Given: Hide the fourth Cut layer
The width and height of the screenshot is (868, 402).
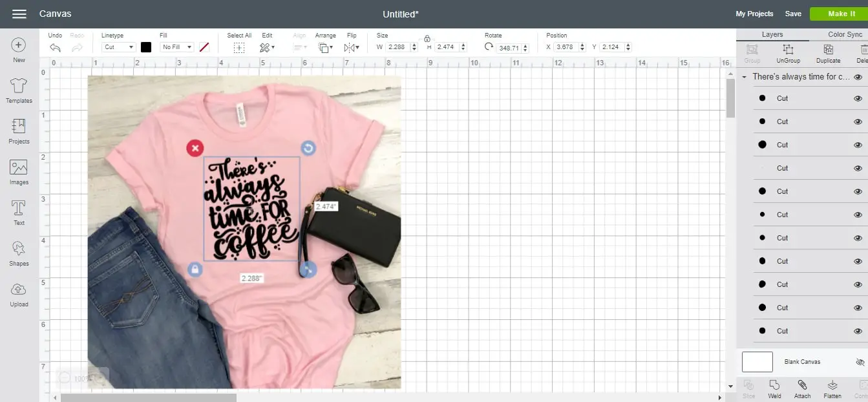Looking at the screenshot, I should (x=858, y=168).
